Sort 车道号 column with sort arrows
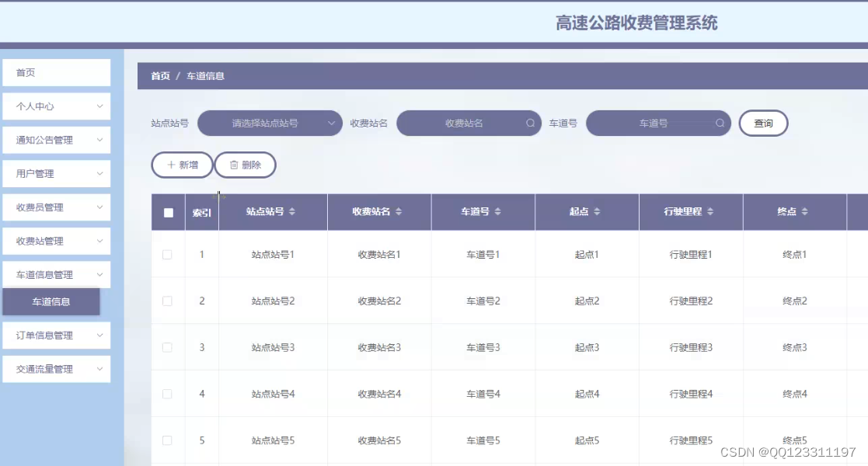 pos(497,211)
